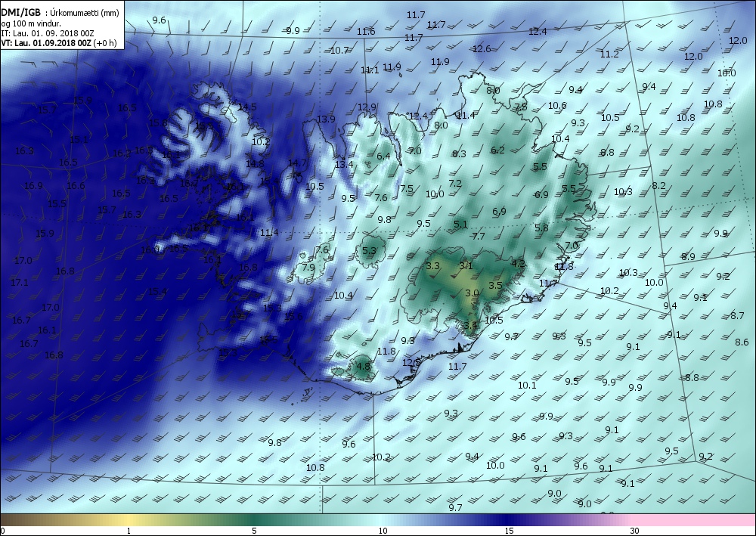The image size is (756, 536).
Task: Click the 10.8 value south of Iceland
Action: 315,467
